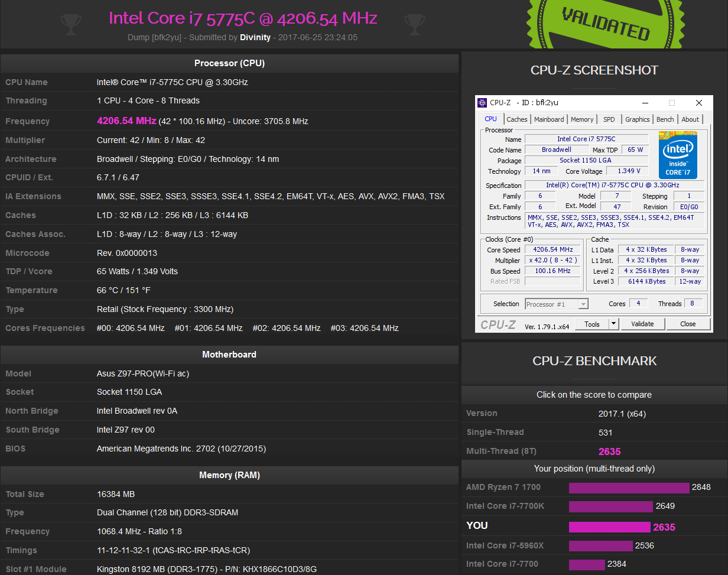Click the Bus Speed field 100.16 MHz
This screenshot has height=575, width=728.
pos(553,271)
